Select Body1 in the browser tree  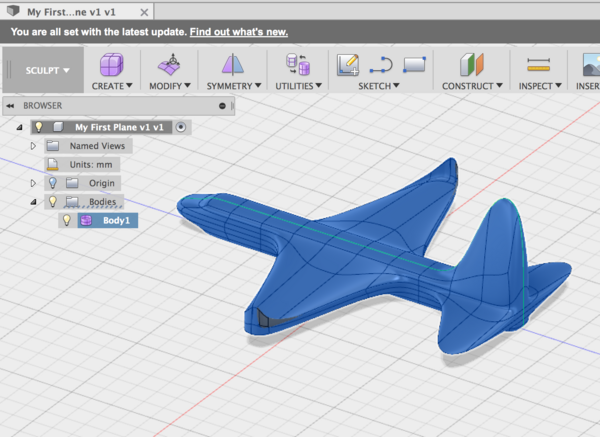112,220
